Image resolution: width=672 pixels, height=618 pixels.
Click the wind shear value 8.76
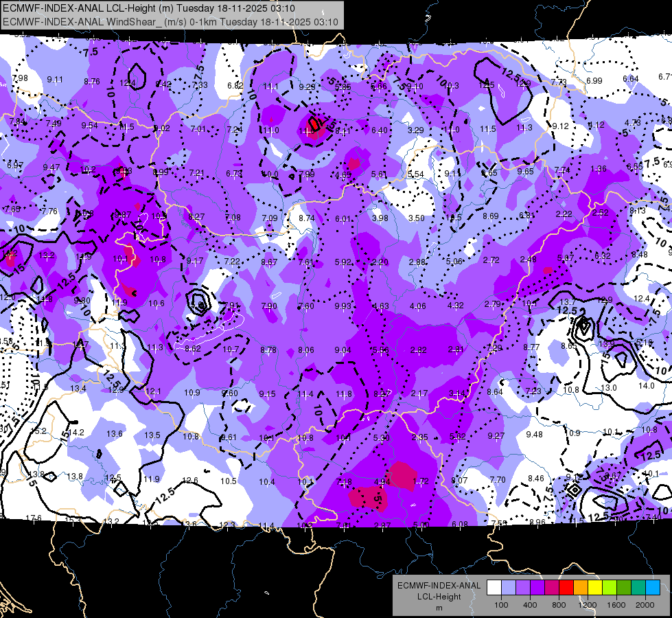[92, 81]
